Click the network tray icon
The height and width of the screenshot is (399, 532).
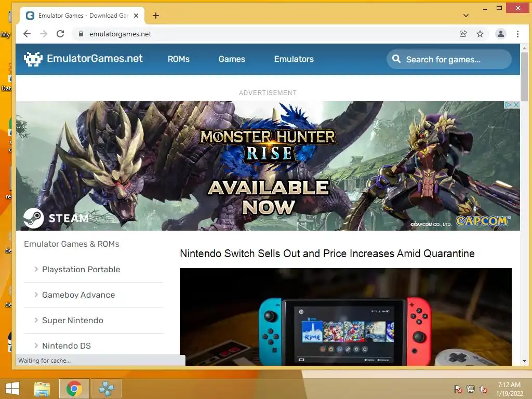point(471,389)
